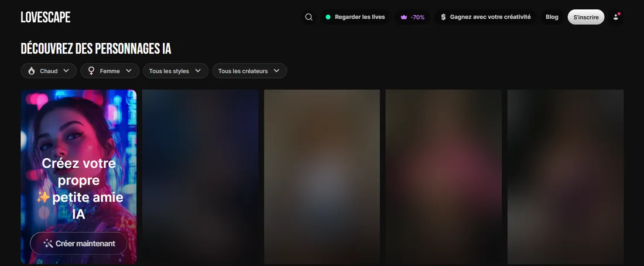Open the -70% discount offer

tap(412, 17)
